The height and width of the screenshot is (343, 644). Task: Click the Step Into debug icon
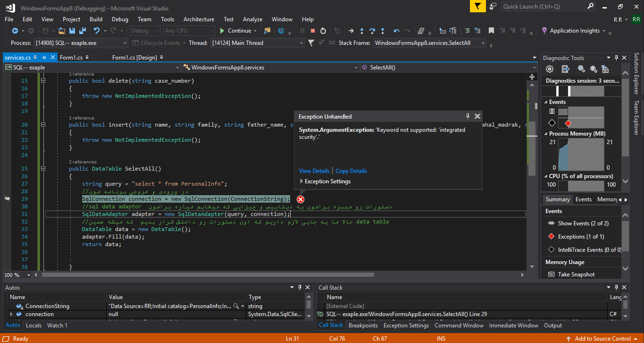pos(361,31)
